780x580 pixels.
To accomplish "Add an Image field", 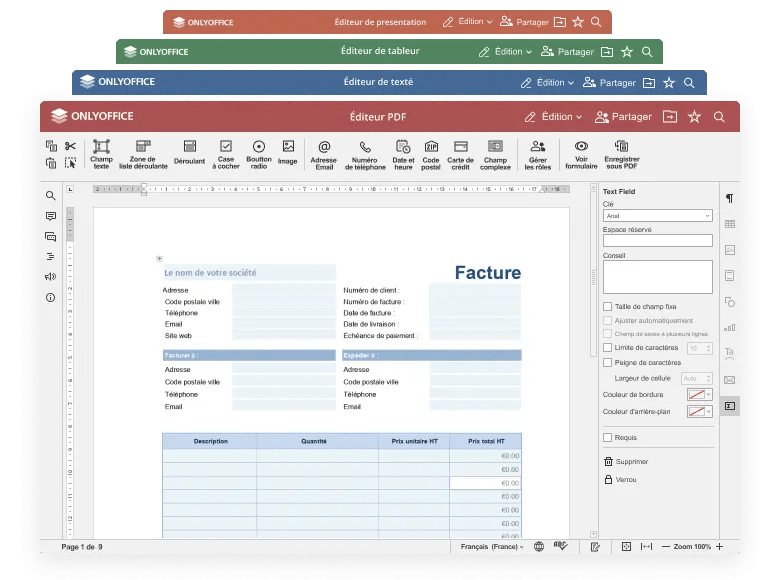I will coord(288,153).
